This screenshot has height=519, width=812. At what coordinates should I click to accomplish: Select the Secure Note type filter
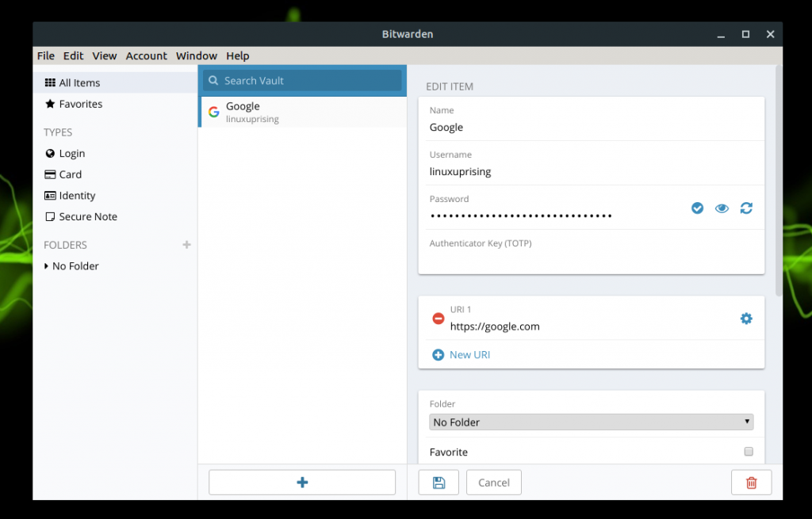pos(86,216)
